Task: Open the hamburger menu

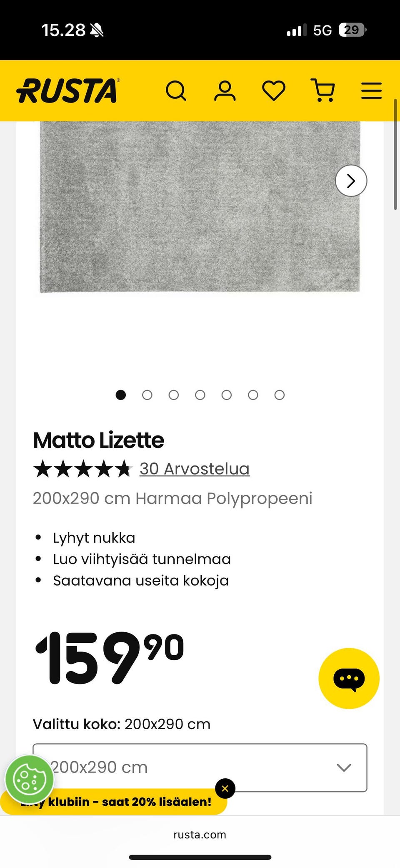Action: (x=371, y=91)
